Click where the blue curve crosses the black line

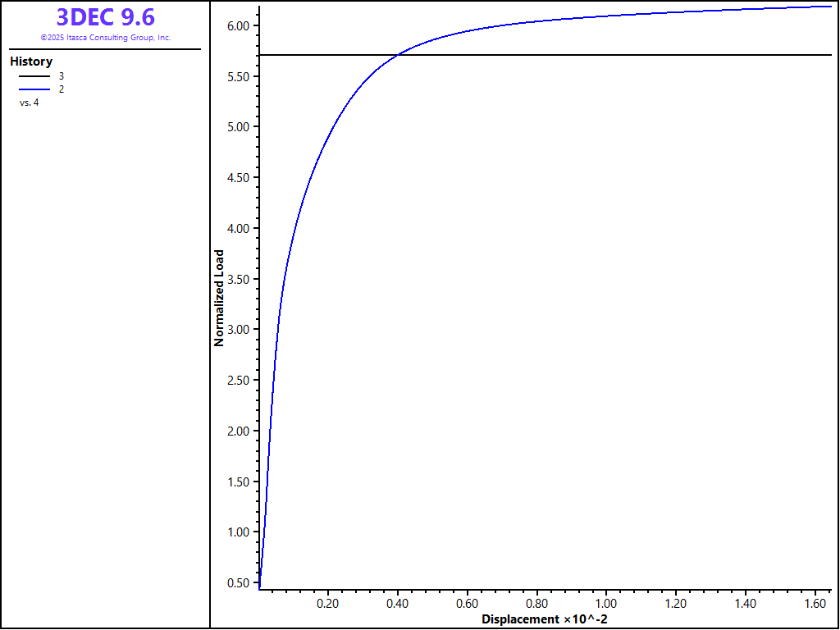[398, 55]
